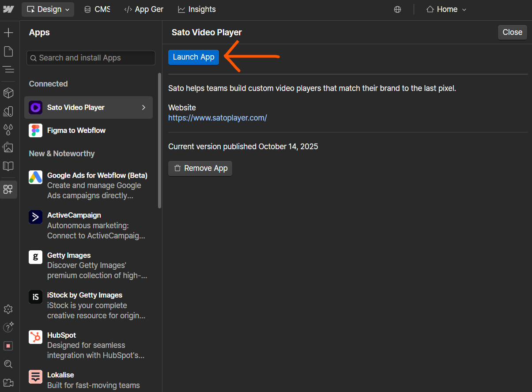Open the Getty Images listing title
This screenshot has width=532, height=392.
[x=69, y=255]
